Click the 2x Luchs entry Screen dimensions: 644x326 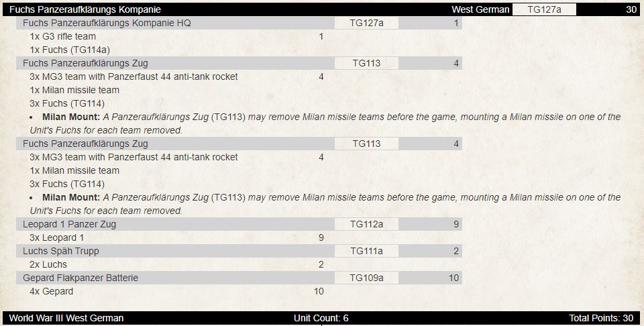48,264
